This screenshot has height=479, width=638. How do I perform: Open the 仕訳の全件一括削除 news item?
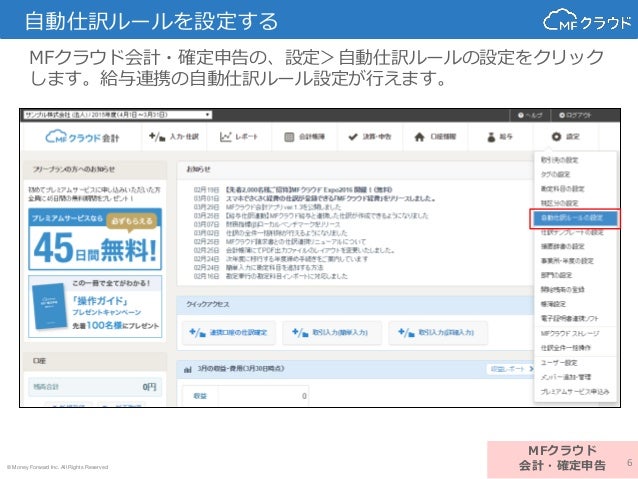pyautogui.click(x=286, y=233)
